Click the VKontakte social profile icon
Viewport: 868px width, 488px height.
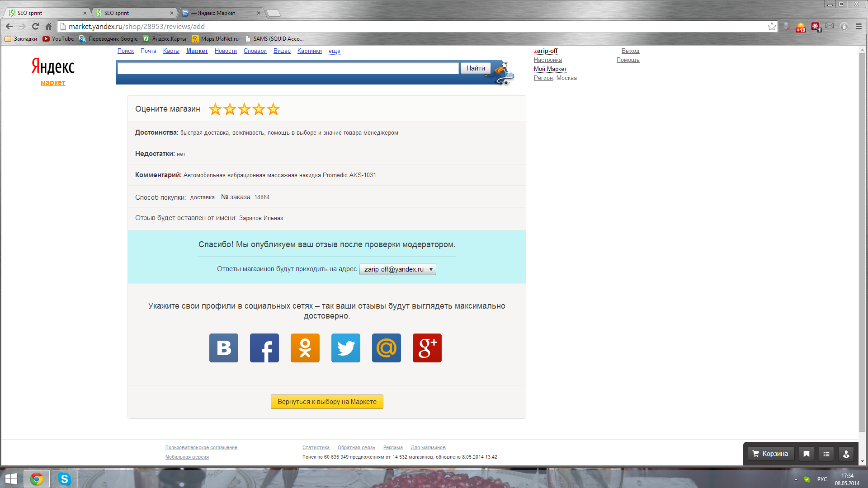point(223,348)
